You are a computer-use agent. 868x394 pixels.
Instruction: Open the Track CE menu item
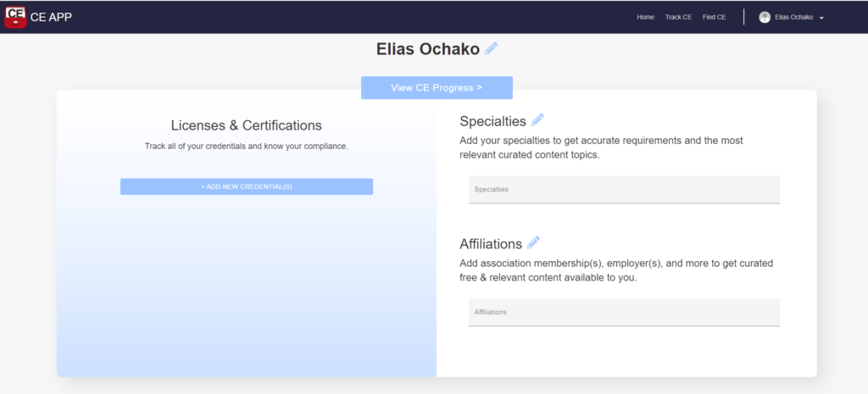coord(678,17)
